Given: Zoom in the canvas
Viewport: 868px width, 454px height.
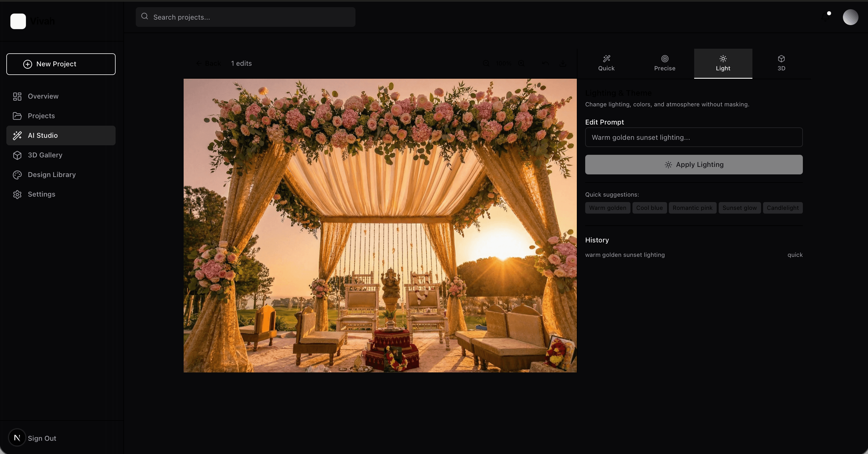Looking at the screenshot, I should (521, 63).
